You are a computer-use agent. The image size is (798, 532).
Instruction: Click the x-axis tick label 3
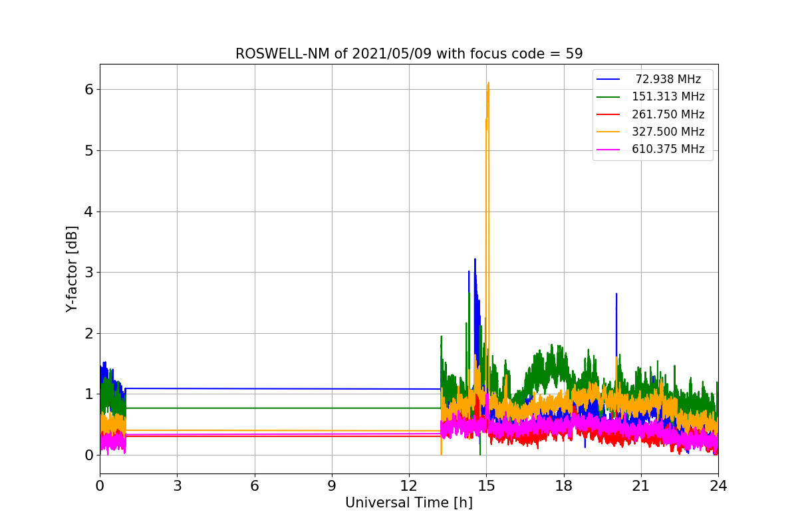[x=177, y=485]
